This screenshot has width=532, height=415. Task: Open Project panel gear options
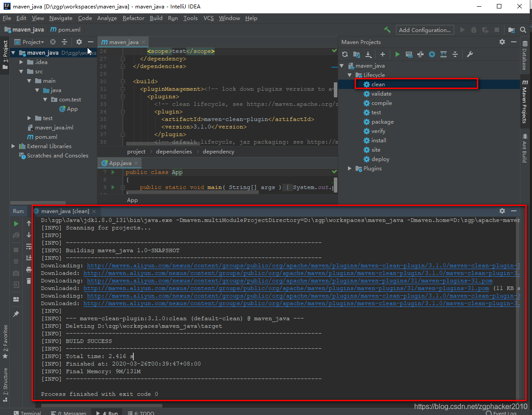tap(79, 42)
